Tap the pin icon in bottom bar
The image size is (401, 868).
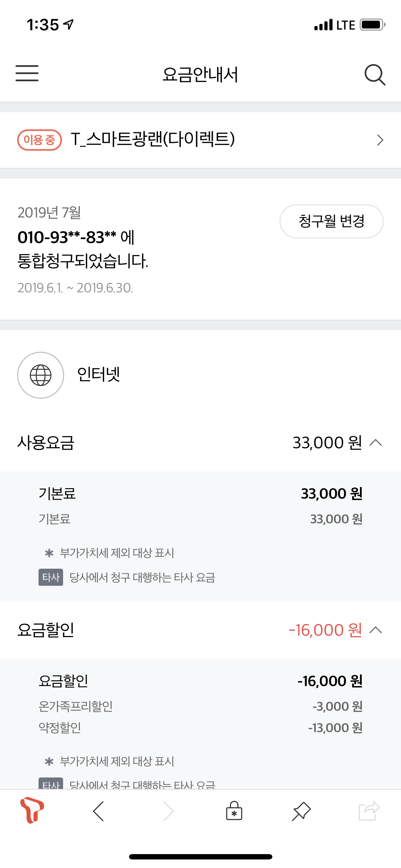coord(301,811)
